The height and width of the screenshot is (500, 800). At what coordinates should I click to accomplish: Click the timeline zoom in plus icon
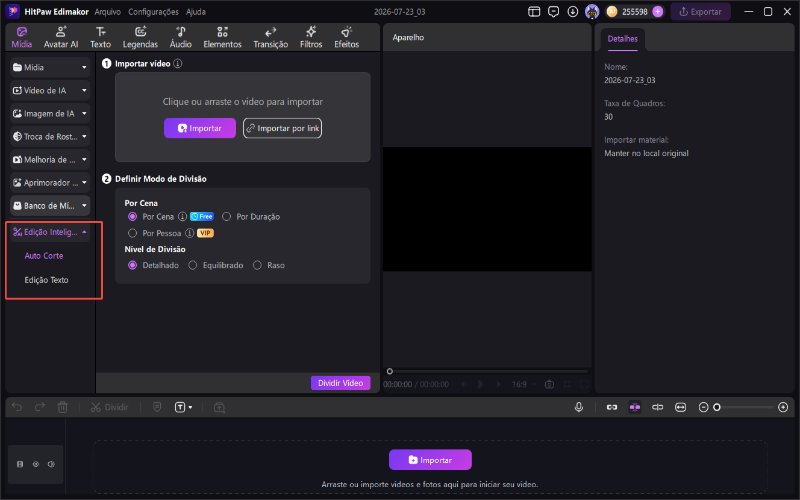[x=783, y=407]
